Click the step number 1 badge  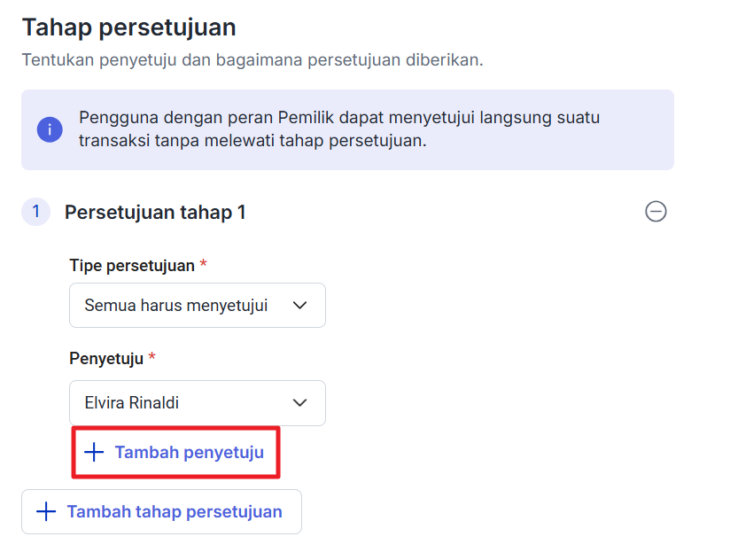click(35, 212)
